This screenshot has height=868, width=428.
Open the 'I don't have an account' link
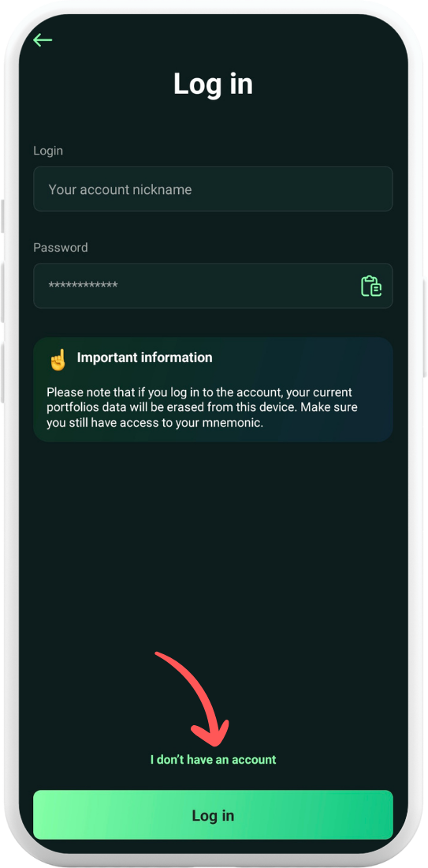(213, 759)
